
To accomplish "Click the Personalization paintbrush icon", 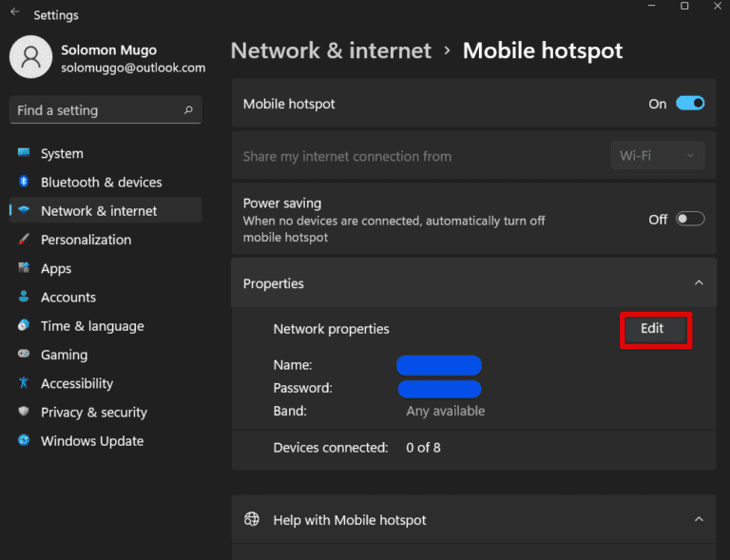I will pos(24,240).
